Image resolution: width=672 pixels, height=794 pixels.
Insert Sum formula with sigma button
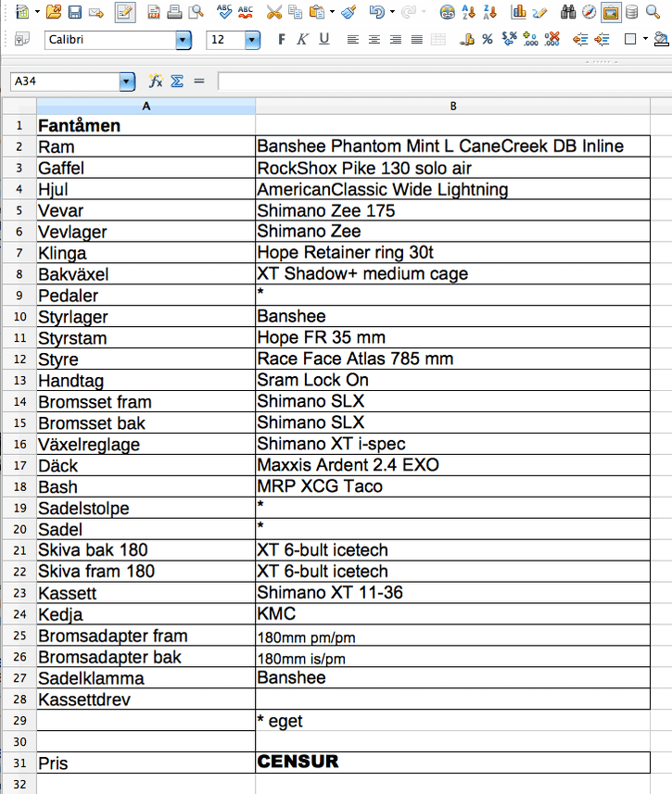coord(177,81)
